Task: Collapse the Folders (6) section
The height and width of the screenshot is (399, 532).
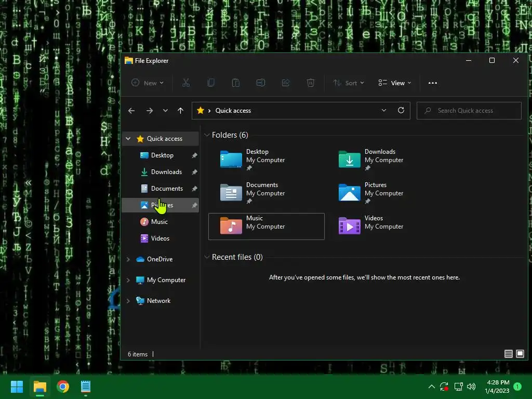Action: tap(207, 135)
